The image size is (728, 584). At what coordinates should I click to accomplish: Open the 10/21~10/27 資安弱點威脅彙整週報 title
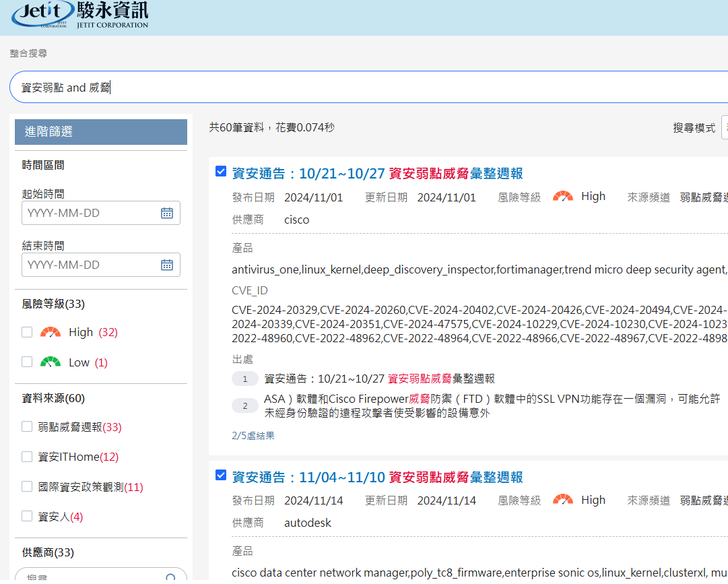tap(377, 174)
